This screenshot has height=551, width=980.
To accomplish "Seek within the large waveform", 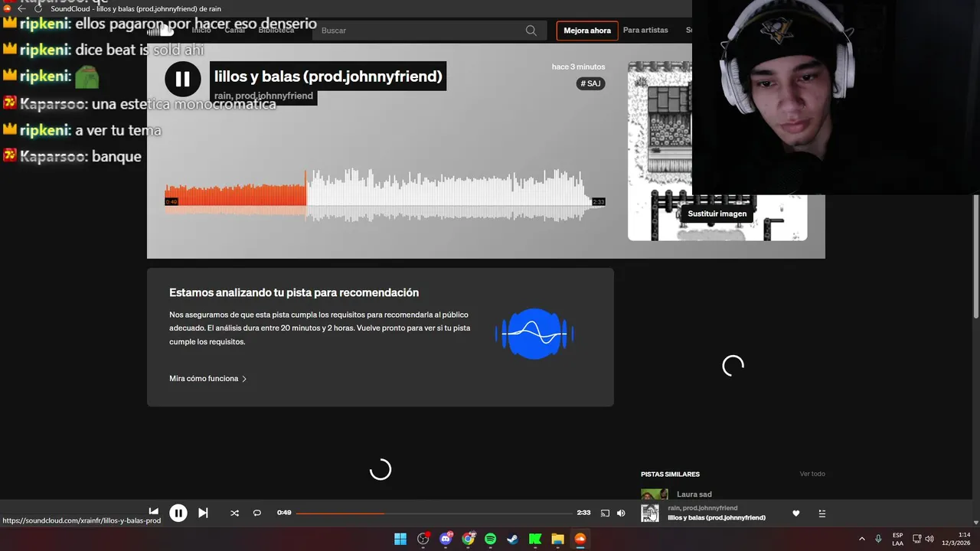I will coord(385,195).
